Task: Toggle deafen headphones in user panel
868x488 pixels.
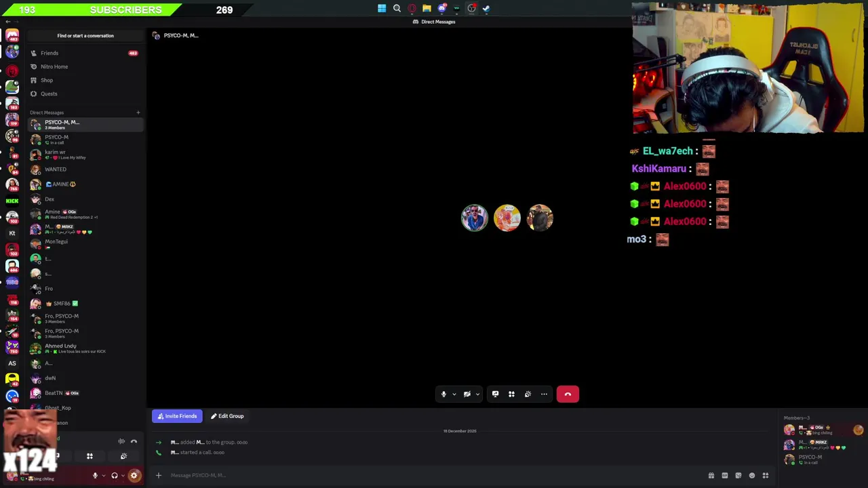Action: [x=115, y=476]
